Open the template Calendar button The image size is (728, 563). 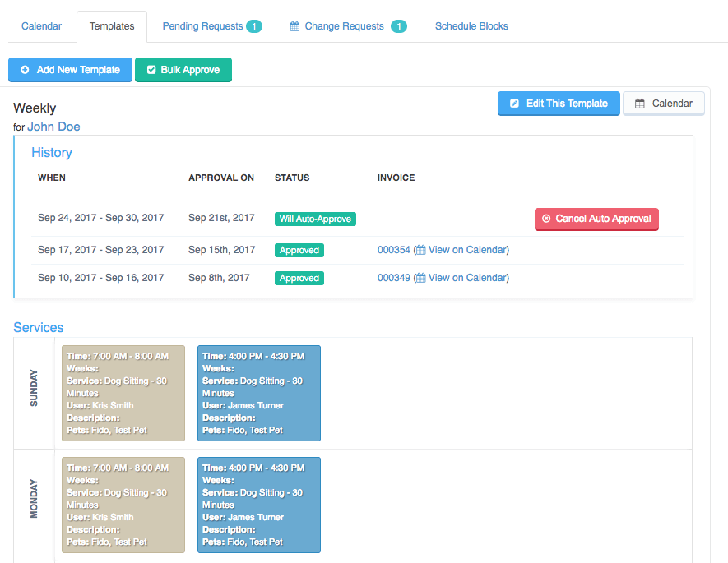(664, 104)
